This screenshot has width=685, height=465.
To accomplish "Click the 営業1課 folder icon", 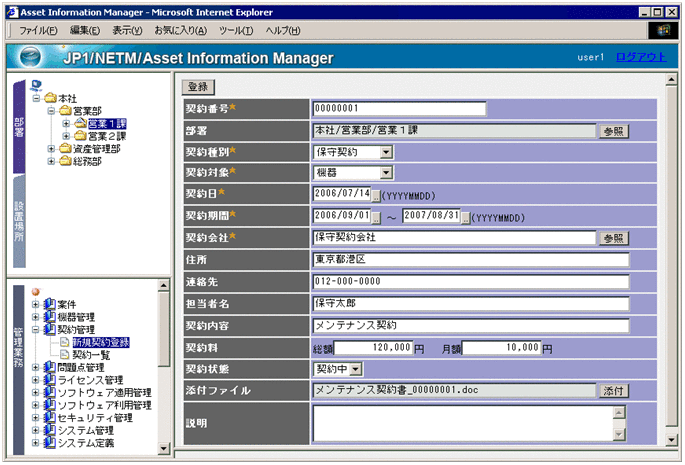I will coord(81,123).
